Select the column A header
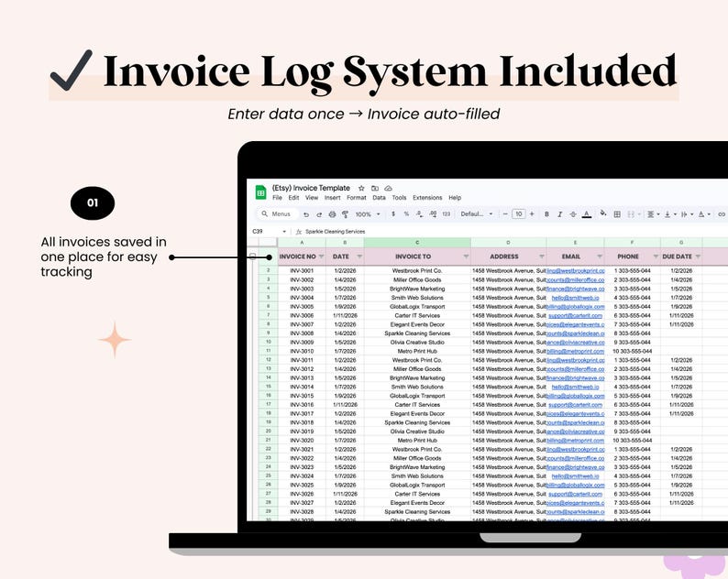 tap(302, 243)
